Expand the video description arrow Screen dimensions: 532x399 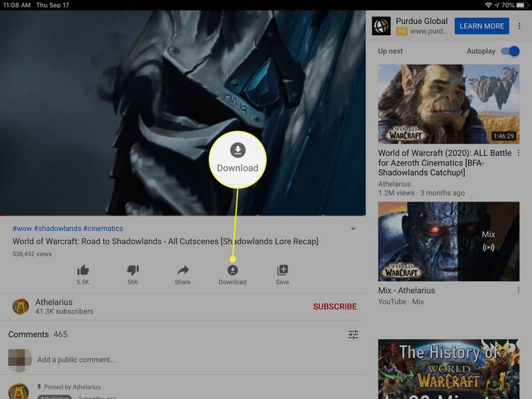353,229
